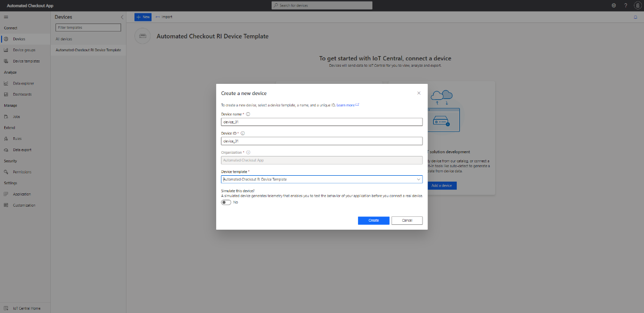Click the Import toolbar button
644x313 pixels.
click(x=164, y=17)
